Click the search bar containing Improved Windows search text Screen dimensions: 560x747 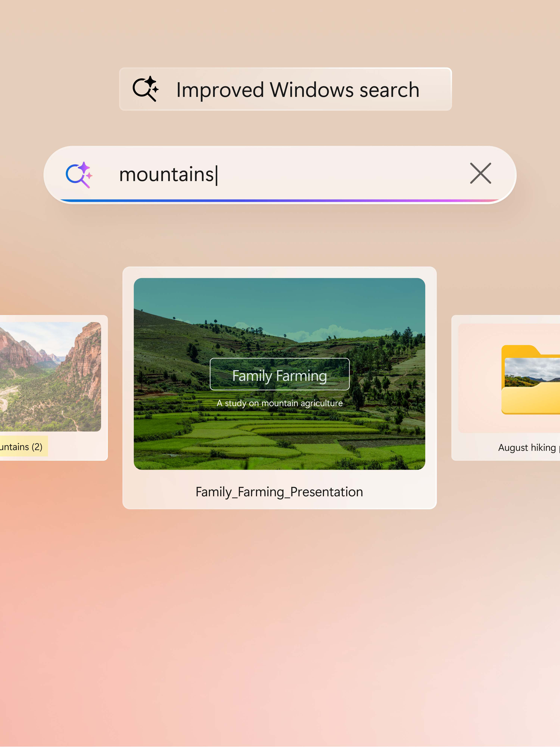tap(286, 89)
